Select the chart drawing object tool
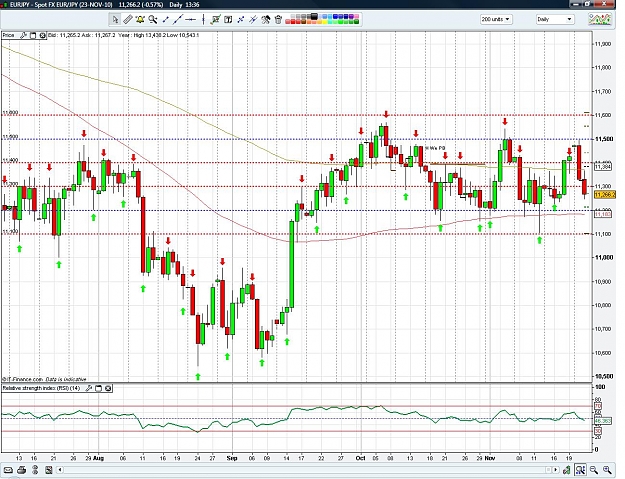 [216, 19]
